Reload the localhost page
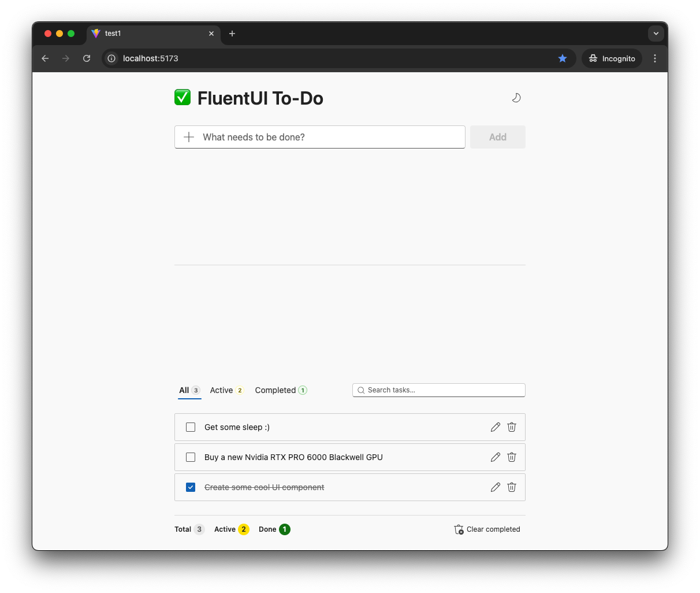The height and width of the screenshot is (593, 700). click(x=87, y=58)
